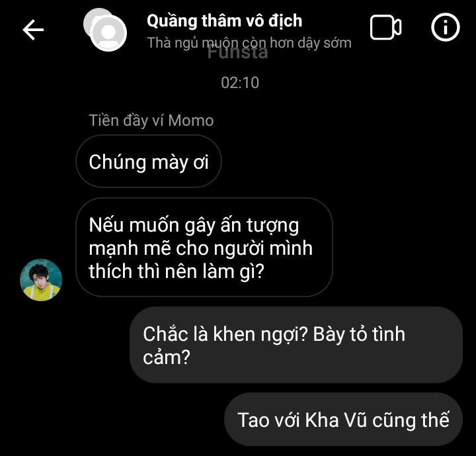Screen dimensions: 476x456
Task: Select the 02:10 timestamp
Action: pos(240,83)
